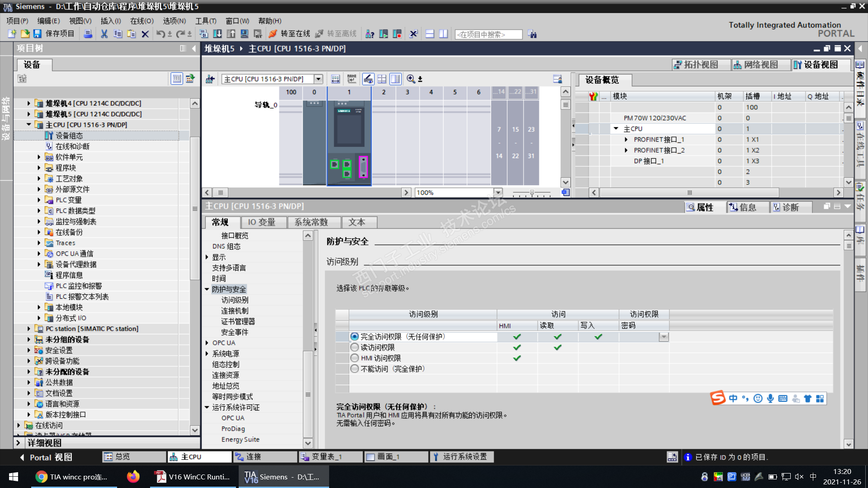Click the zoom magnifier icon in device view

pyautogui.click(x=410, y=79)
